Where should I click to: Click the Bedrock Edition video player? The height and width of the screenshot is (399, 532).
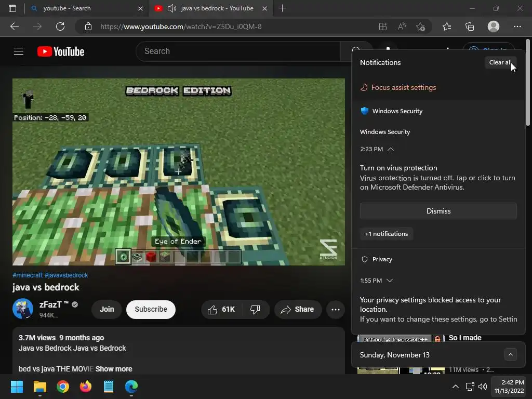[179, 171]
